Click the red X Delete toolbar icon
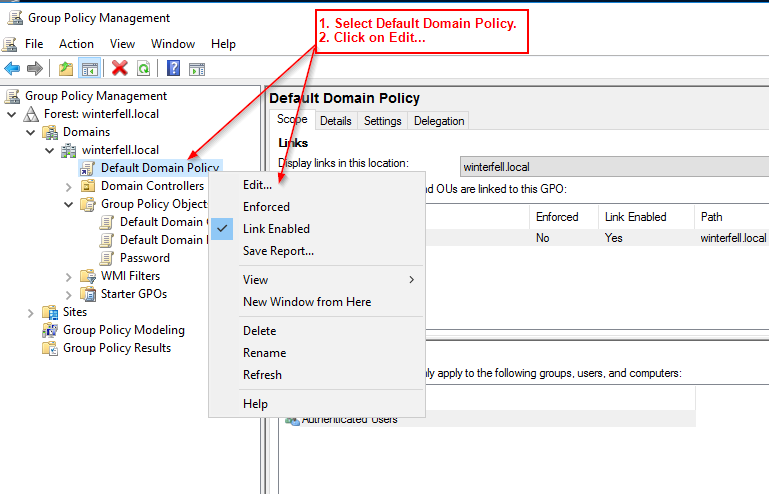The image size is (769, 494). click(x=120, y=68)
